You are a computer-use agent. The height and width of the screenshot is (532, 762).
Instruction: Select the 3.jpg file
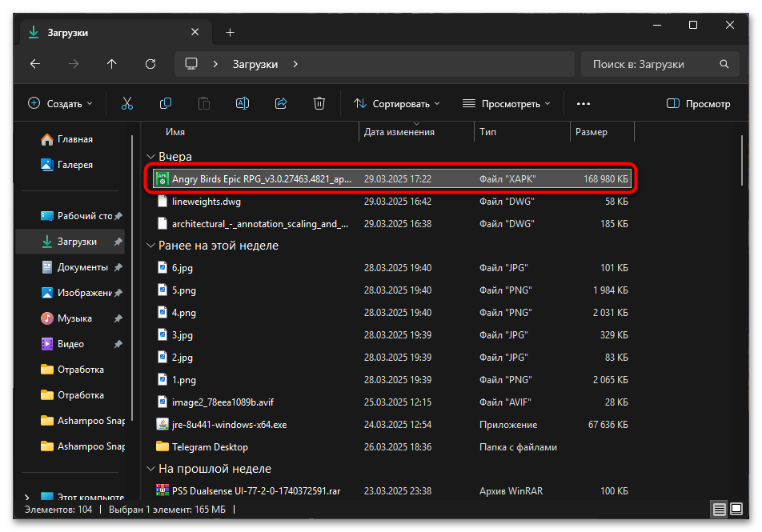(391, 334)
